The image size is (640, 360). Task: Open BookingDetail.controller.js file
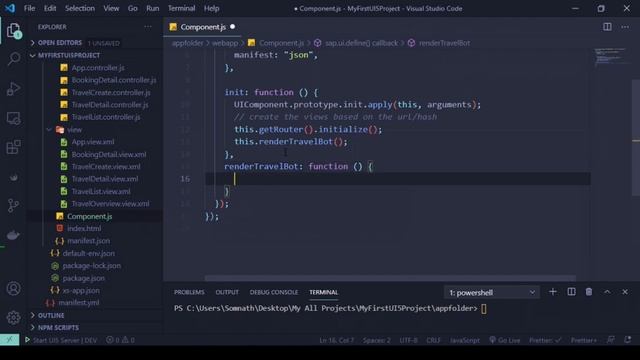(113, 80)
